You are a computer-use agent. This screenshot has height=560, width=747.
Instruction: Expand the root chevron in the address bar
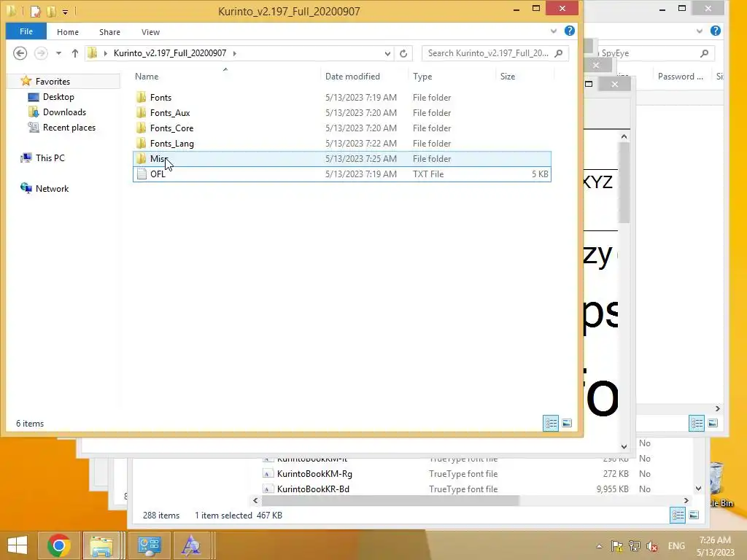(x=105, y=53)
